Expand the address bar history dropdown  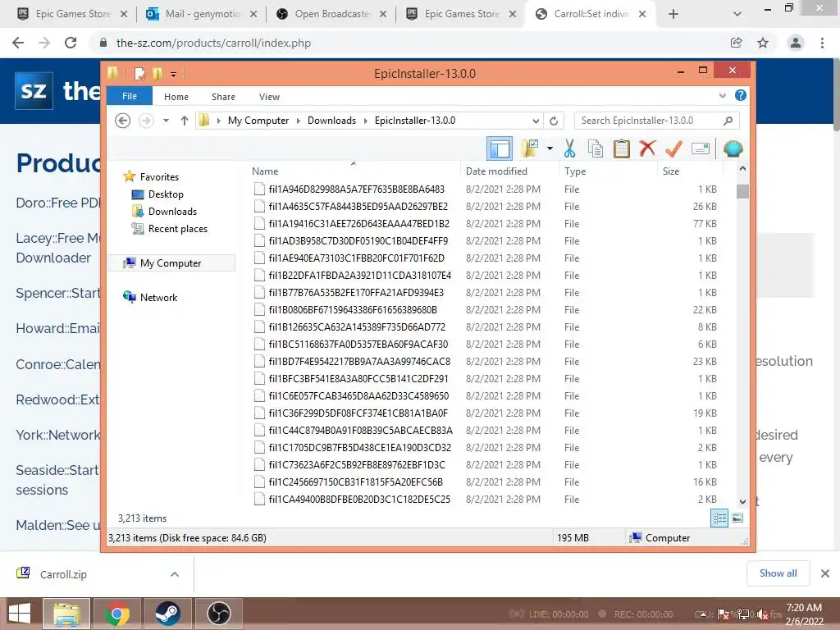(x=536, y=121)
